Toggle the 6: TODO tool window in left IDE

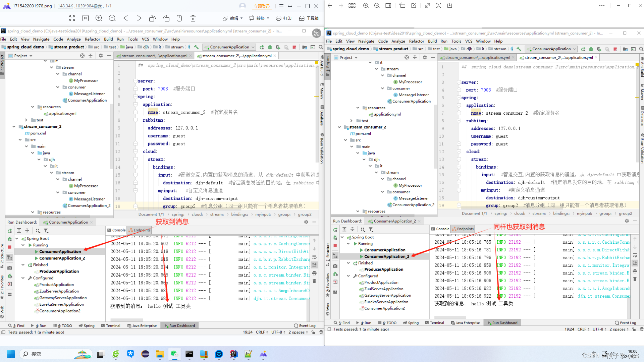pyautogui.click(x=63, y=325)
